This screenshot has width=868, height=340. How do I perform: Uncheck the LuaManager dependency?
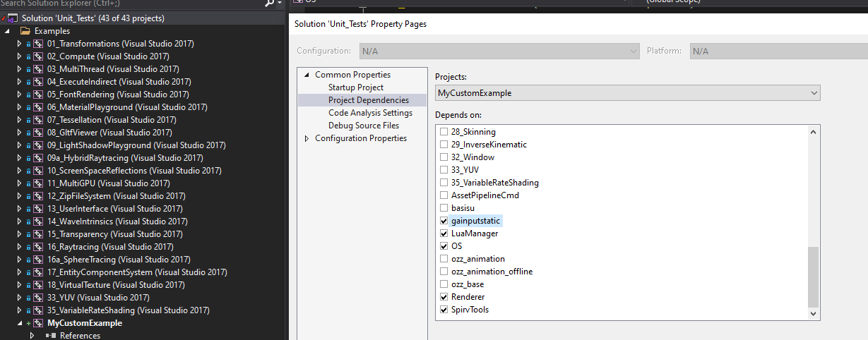click(444, 233)
